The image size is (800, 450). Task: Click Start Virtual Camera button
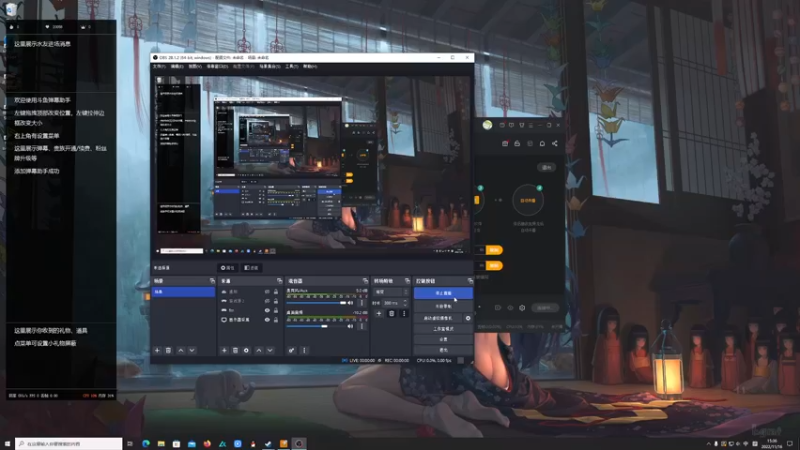click(x=438, y=318)
